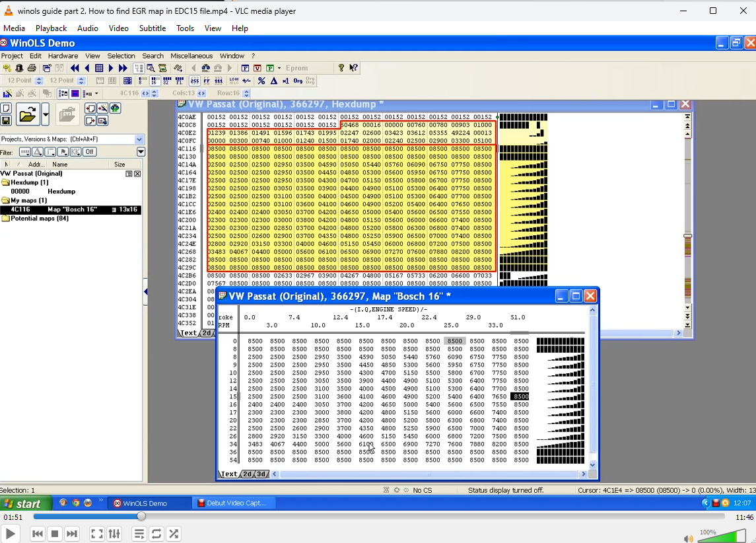Click Bosch 16 map horizontal scrollbar
This screenshot has height=543, width=756.
[429, 474]
